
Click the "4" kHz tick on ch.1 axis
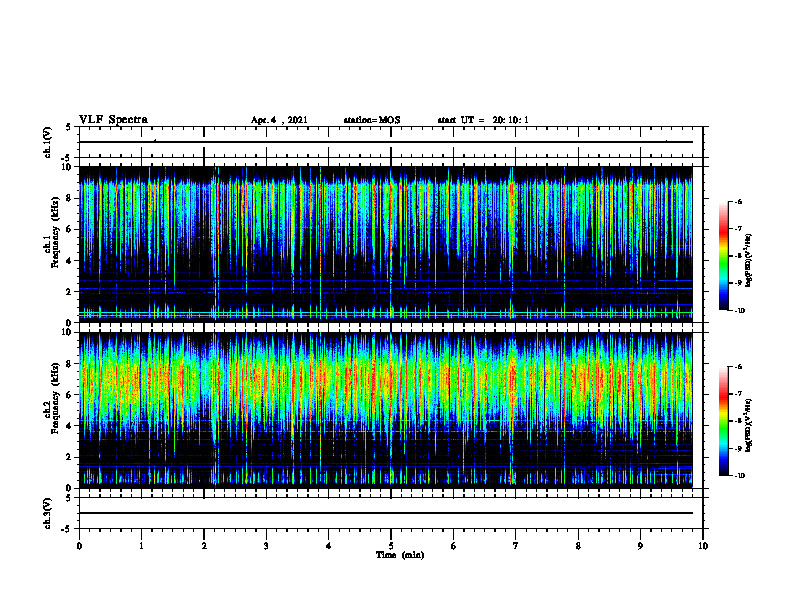click(70, 261)
